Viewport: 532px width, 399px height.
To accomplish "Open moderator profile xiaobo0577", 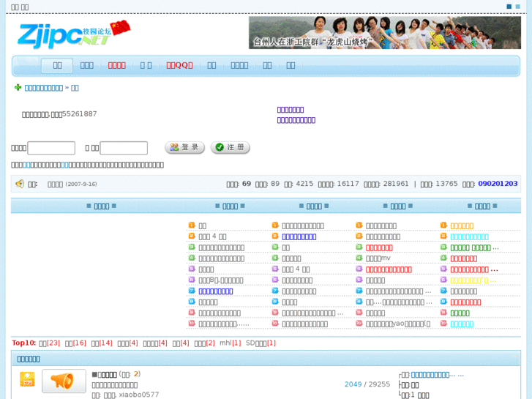I will pos(139,395).
